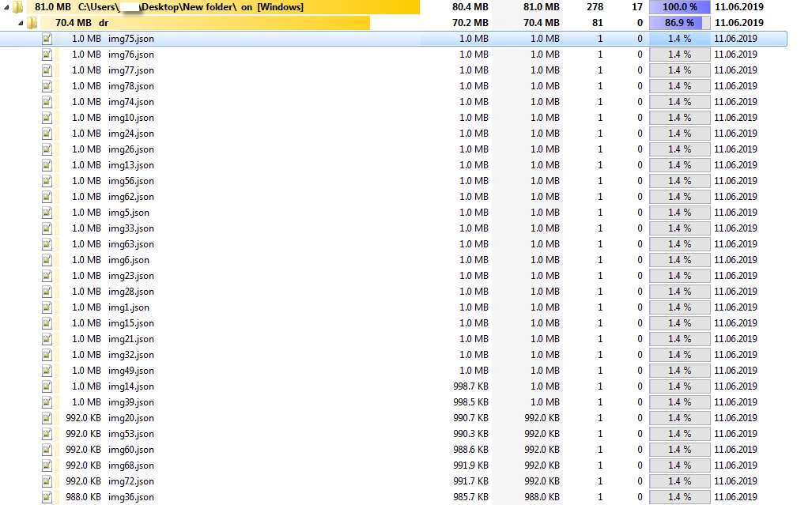Click the file icon for img15.json
812x505 pixels.
click(47, 323)
